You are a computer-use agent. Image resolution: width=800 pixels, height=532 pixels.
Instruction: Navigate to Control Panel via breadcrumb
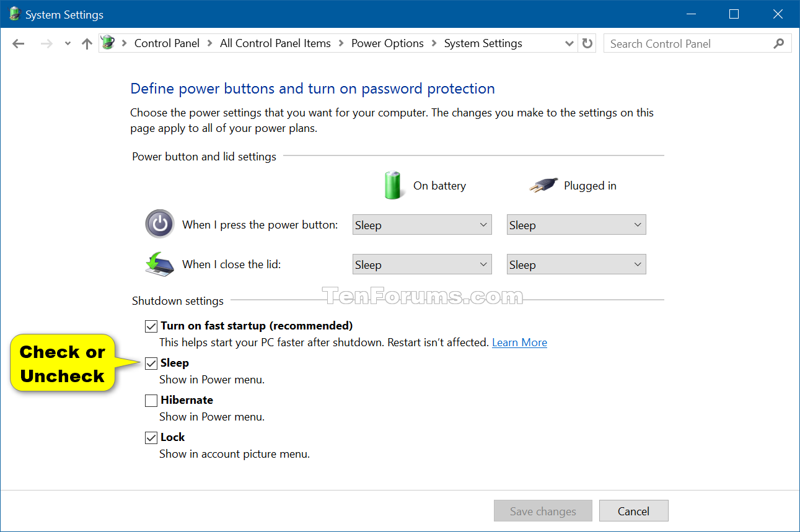(167, 43)
